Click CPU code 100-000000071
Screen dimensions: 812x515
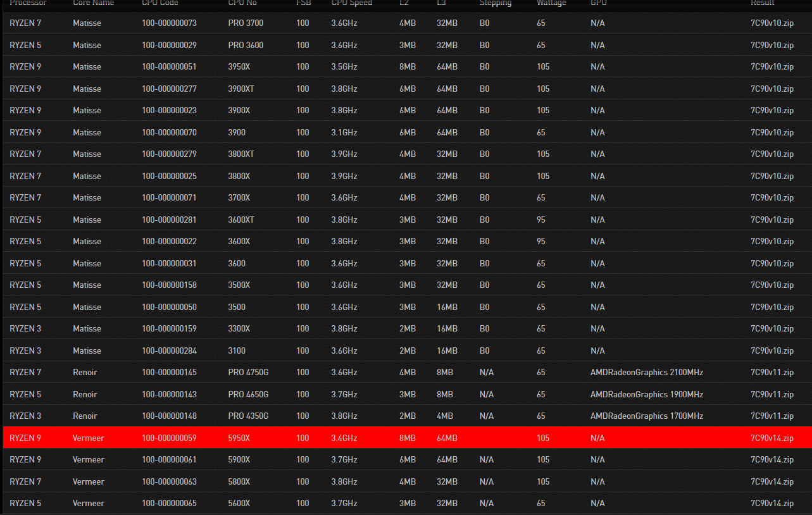click(169, 197)
